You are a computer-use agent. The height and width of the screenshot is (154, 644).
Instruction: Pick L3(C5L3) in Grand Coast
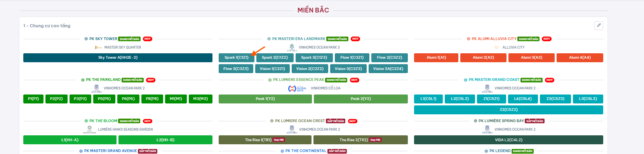[588, 99]
